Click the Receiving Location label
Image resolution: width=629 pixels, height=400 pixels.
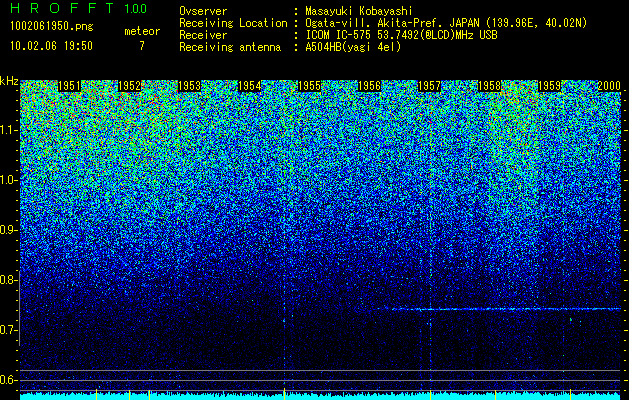pos(233,23)
